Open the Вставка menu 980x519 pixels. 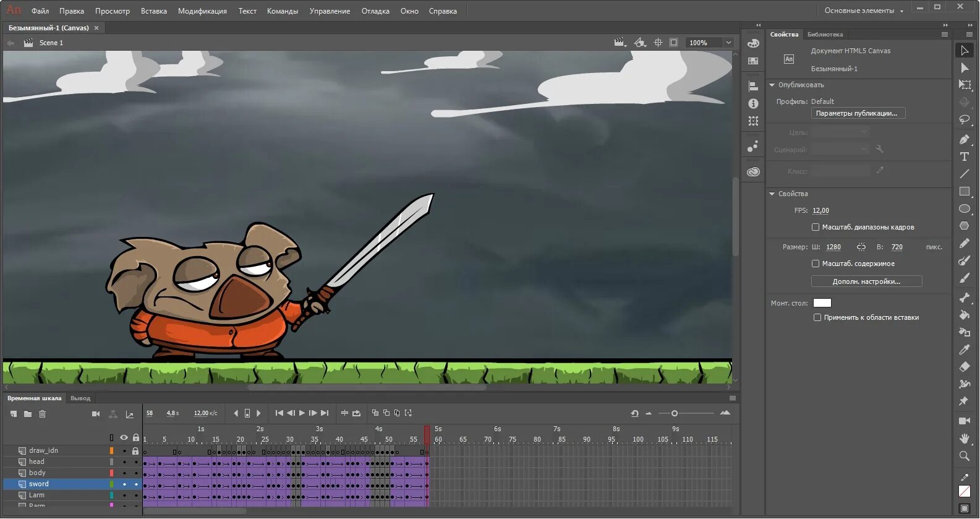tap(154, 11)
